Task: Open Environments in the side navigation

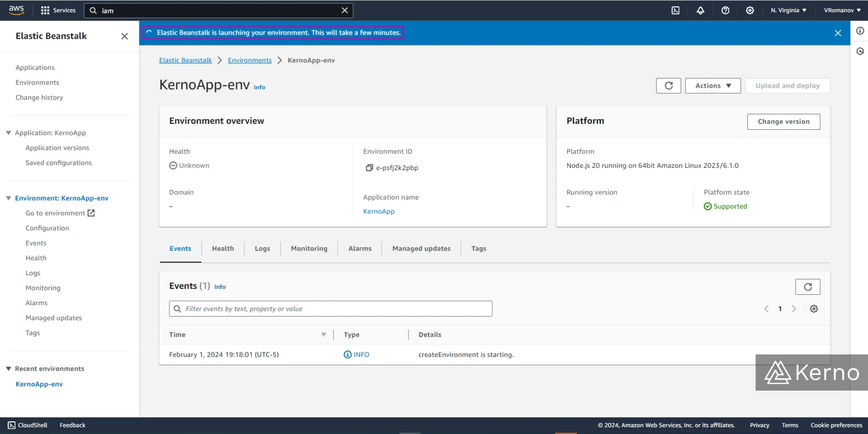Action: 37,83
